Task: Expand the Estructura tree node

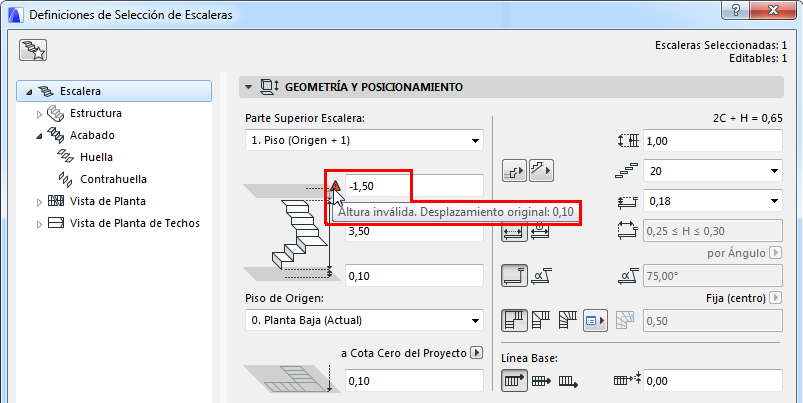Action: click(39, 114)
